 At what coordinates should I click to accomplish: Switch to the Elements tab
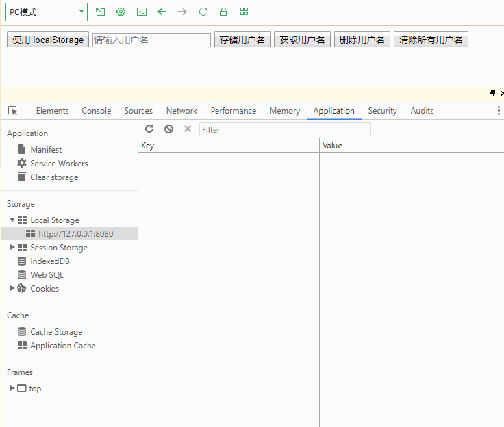(x=53, y=111)
